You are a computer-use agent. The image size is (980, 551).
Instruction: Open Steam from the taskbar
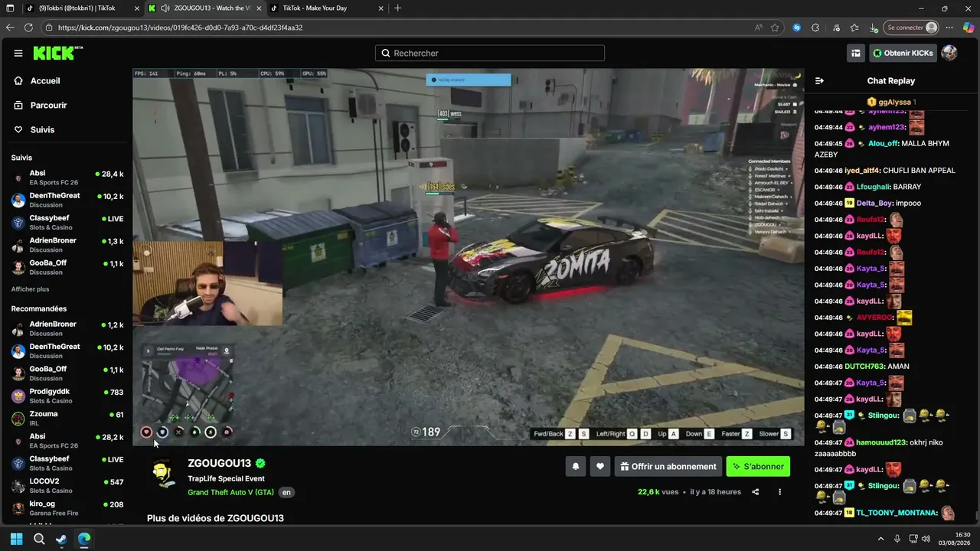click(61, 539)
